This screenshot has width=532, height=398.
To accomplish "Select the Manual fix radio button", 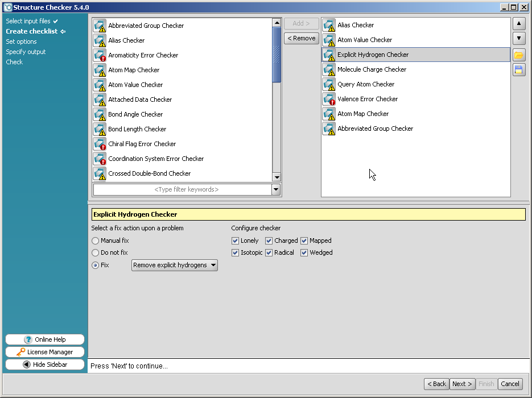I will (96, 241).
